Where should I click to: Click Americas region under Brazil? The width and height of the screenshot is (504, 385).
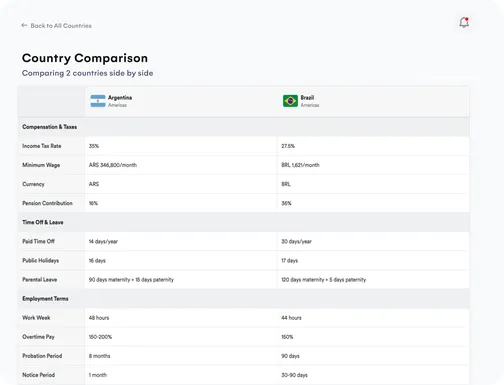[x=310, y=105]
